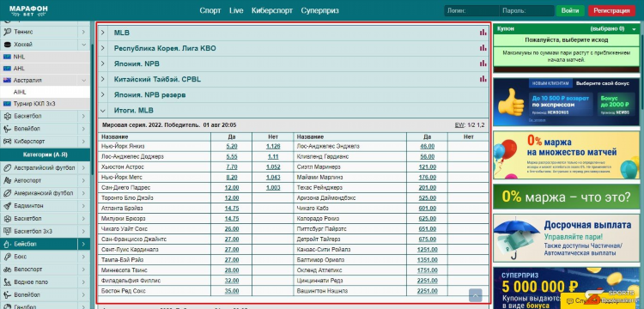Viewport: 644px width, 309px height.
Task: Click the Marathonbet logo
Action: click(x=28, y=10)
